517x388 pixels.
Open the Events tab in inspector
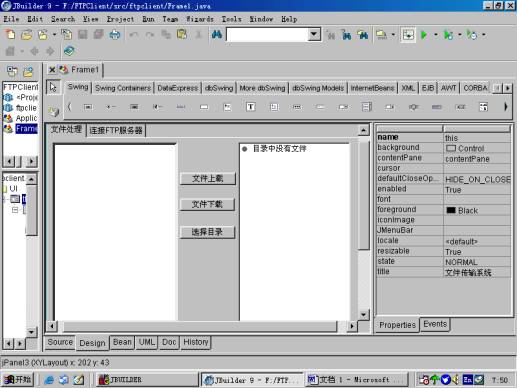(x=435, y=324)
